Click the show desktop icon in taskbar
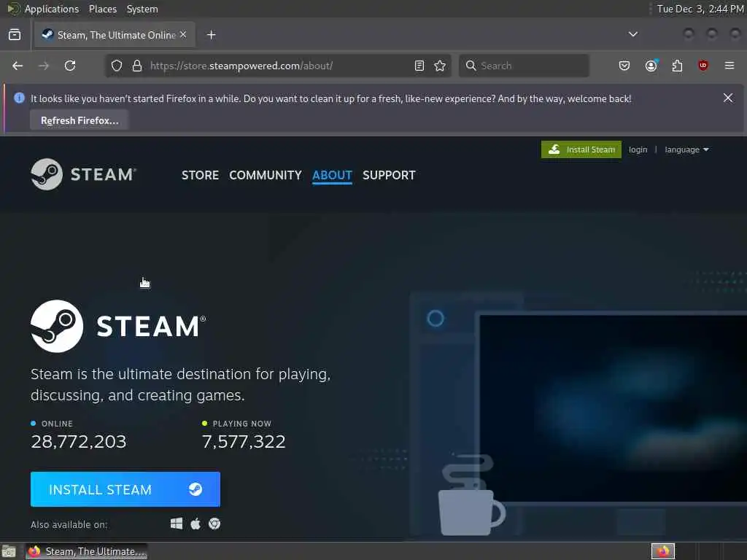 coord(9,551)
